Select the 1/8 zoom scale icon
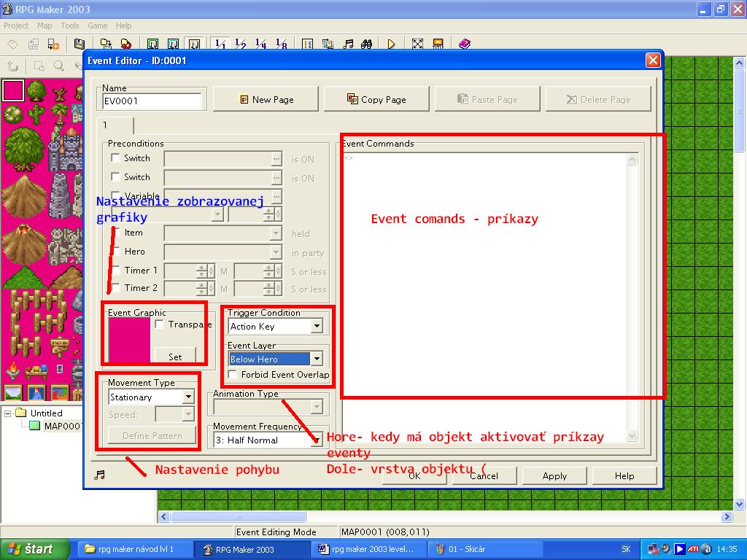This screenshot has width=747, height=560. tap(282, 44)
